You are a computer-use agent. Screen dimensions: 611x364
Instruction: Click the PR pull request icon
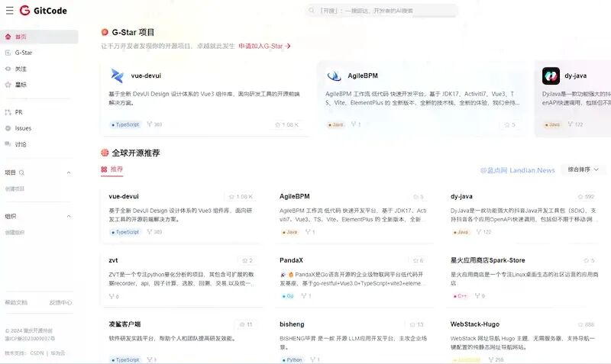(8, 112)
